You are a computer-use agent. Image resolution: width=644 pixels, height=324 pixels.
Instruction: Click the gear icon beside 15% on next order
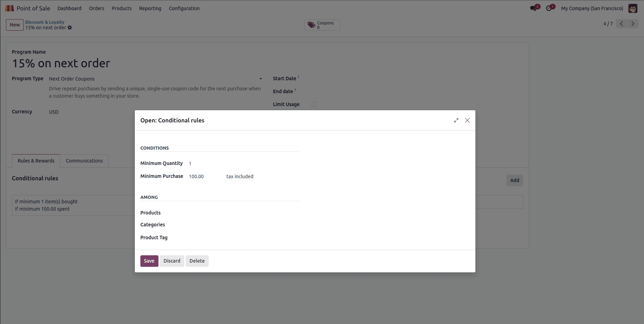pos(70,28)
